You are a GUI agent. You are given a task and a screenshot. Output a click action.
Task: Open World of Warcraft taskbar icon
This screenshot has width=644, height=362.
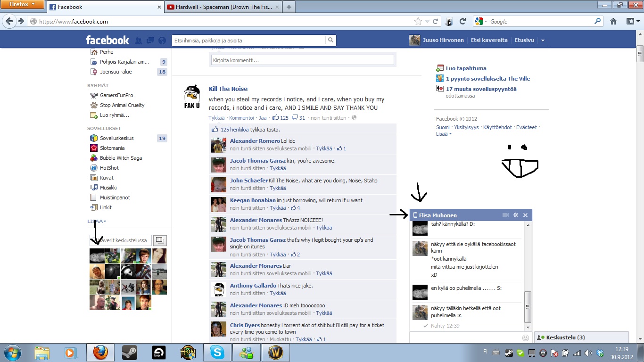(x=275, y=353)
